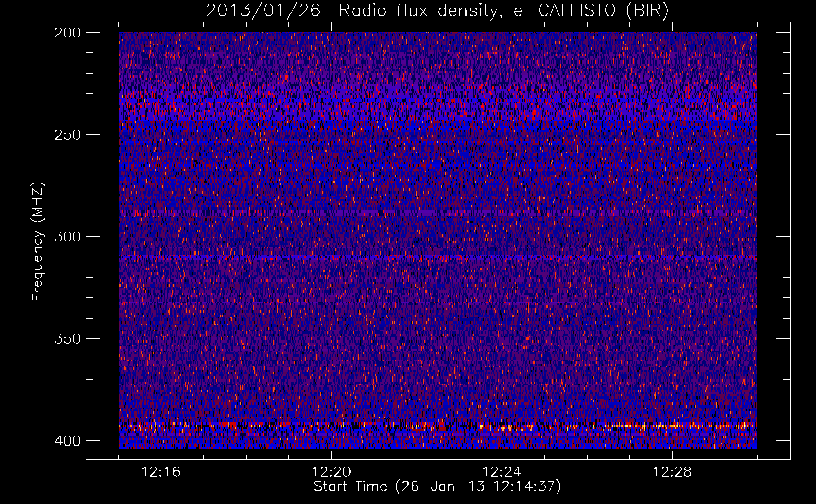Click the 250 frequency tick label
Viewport: 816px width, 504px height.
point(67,135)
